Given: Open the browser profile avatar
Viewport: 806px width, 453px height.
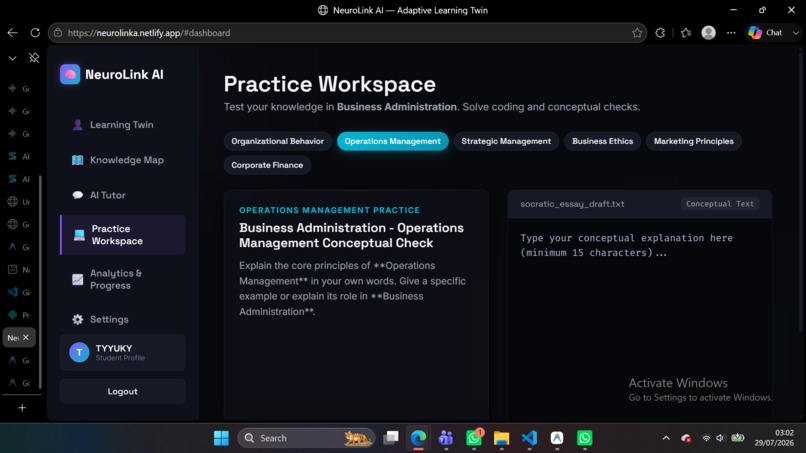Looking at the screenshot, I should 708,33.
